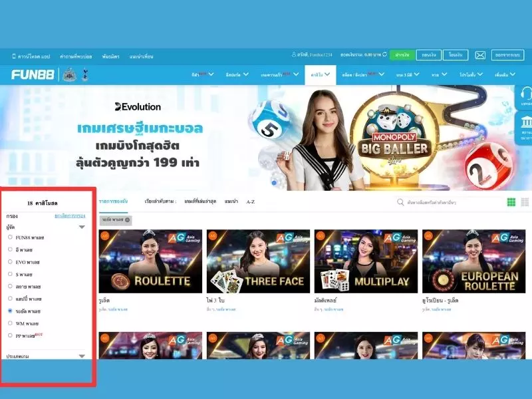Open the last main nav dropdown
532x399 pixels.
coord(505,74)
